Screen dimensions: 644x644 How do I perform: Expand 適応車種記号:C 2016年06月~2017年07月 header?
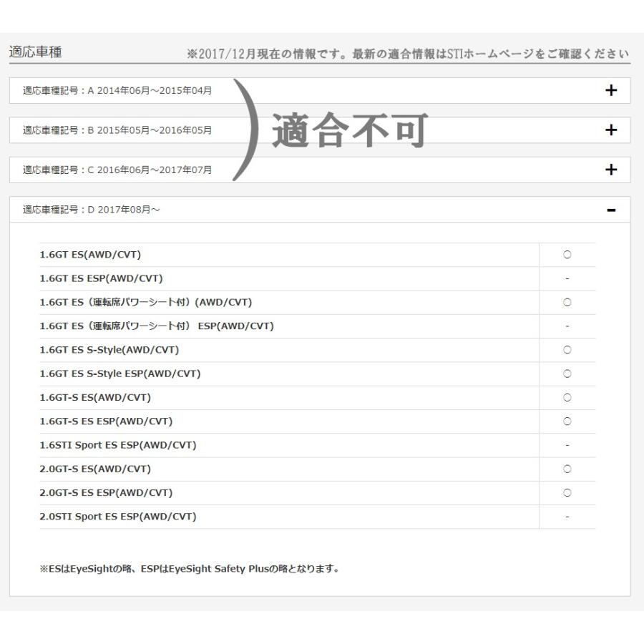pyautogui.click(x=117, y=170)
